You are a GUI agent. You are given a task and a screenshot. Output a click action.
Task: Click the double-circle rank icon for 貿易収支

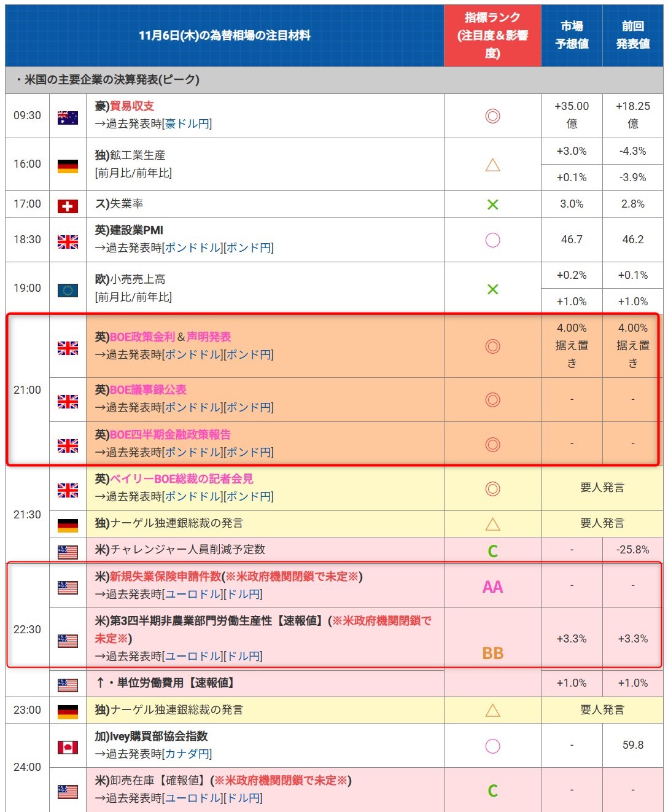click(x=492, y=116)
